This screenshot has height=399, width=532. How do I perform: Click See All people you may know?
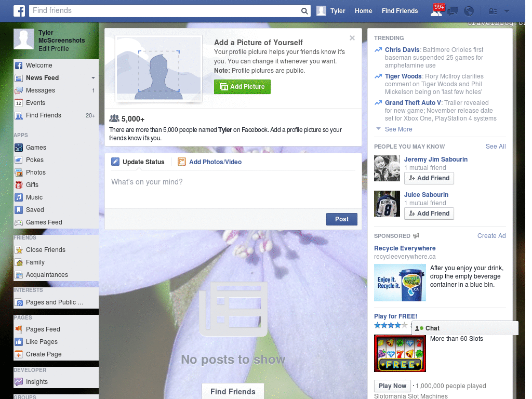click(495, 146)
